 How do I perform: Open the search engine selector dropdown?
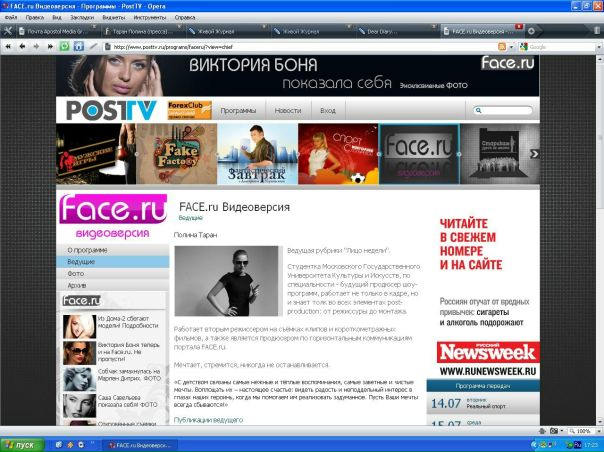pyautogui.click(x=525, y=46)
